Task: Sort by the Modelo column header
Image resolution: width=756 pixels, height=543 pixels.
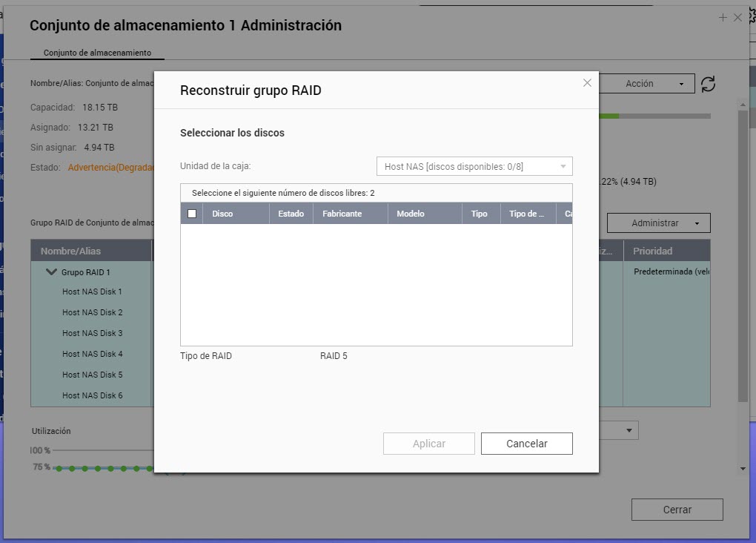Action: click(411, 214)
